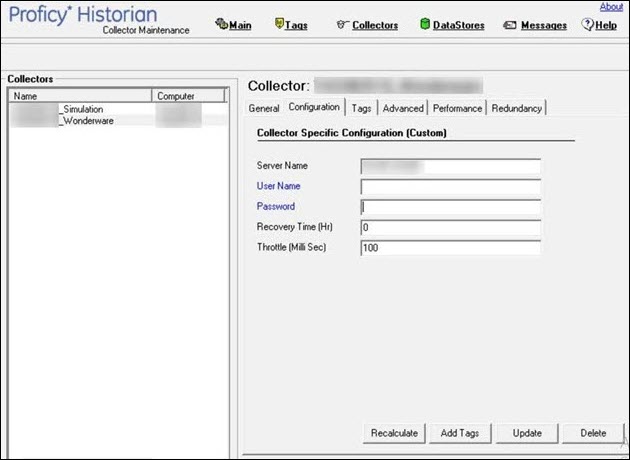Screen dimensions: 630x460
Task: Click the Password input field
Action: [x=450, y=207]
